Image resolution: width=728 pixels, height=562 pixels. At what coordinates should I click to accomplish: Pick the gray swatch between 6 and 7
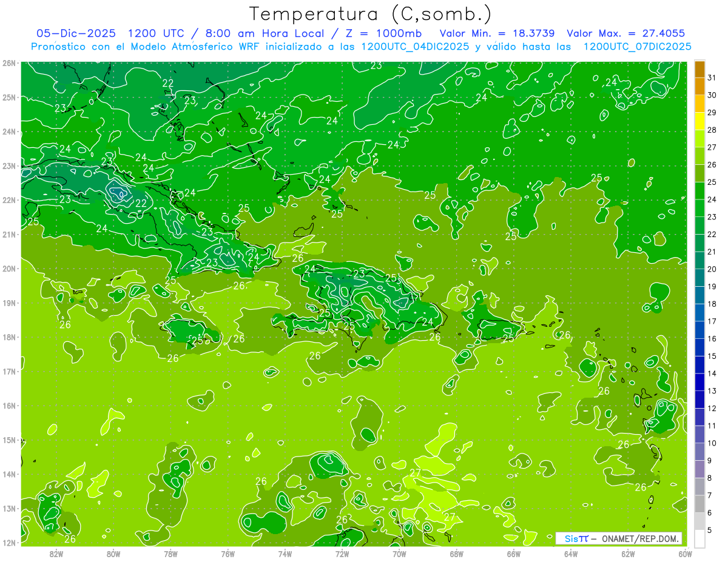tap(699, 504)
